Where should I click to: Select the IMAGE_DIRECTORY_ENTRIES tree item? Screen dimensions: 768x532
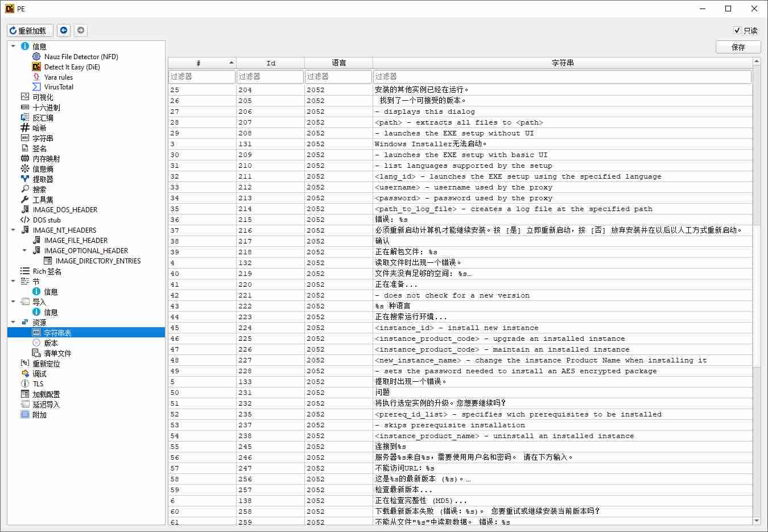point(98,261)
